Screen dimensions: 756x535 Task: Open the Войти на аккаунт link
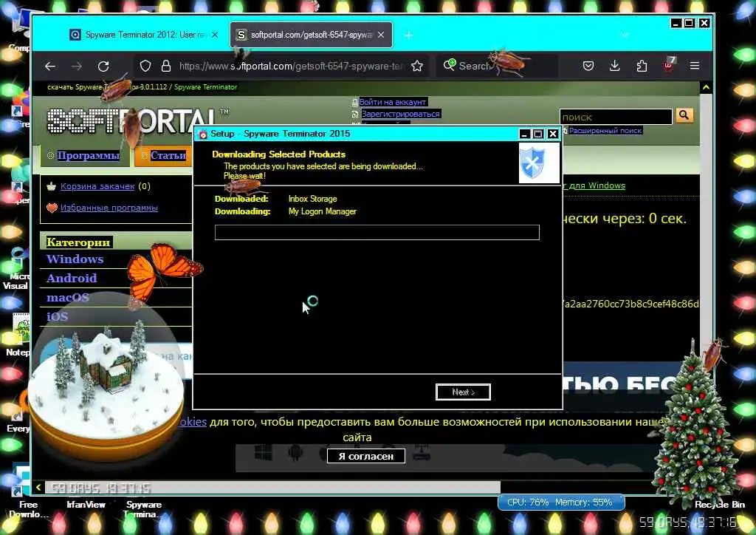[x=393, y=102]
